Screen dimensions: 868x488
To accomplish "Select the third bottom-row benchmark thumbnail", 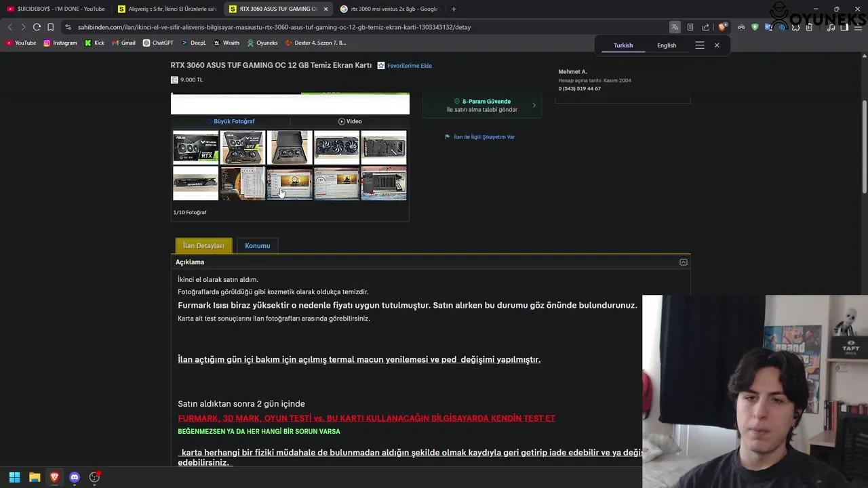I will click(x=290, y=184).
